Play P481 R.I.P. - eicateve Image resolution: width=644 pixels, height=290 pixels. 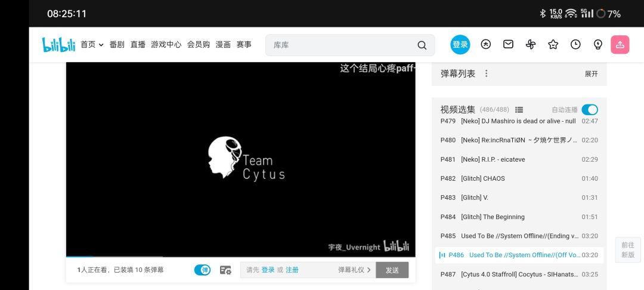pos(519,159)
